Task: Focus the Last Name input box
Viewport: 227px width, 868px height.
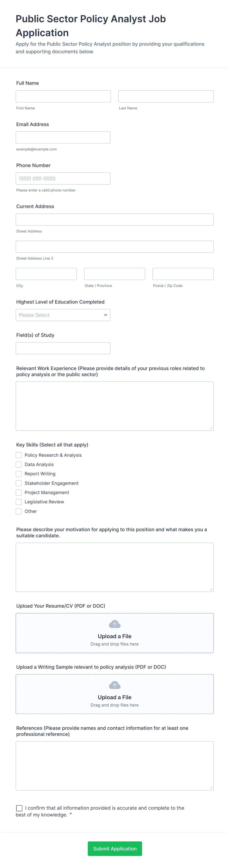Action: 166,96
